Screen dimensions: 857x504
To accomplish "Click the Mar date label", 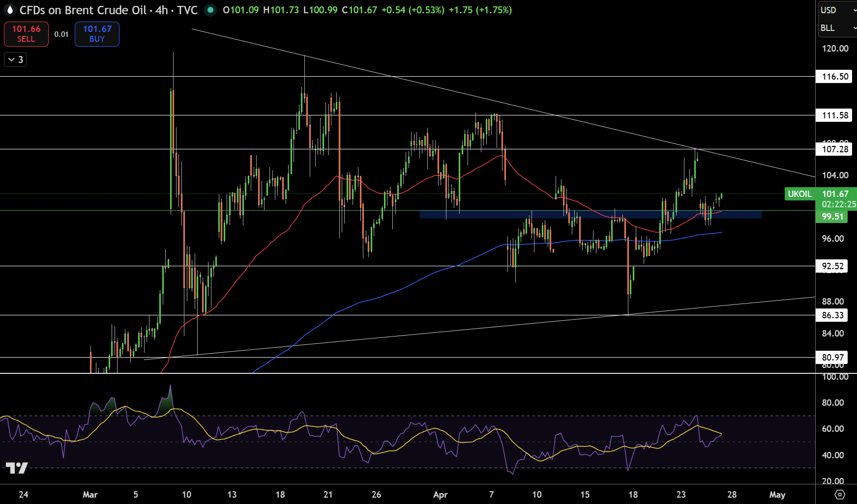I will pos(90,495).
